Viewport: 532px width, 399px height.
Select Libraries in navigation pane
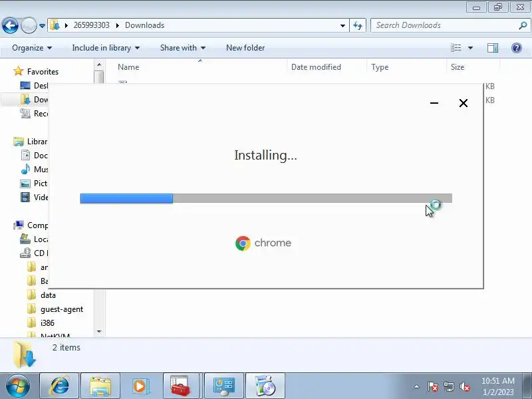[x=31, y=142]
